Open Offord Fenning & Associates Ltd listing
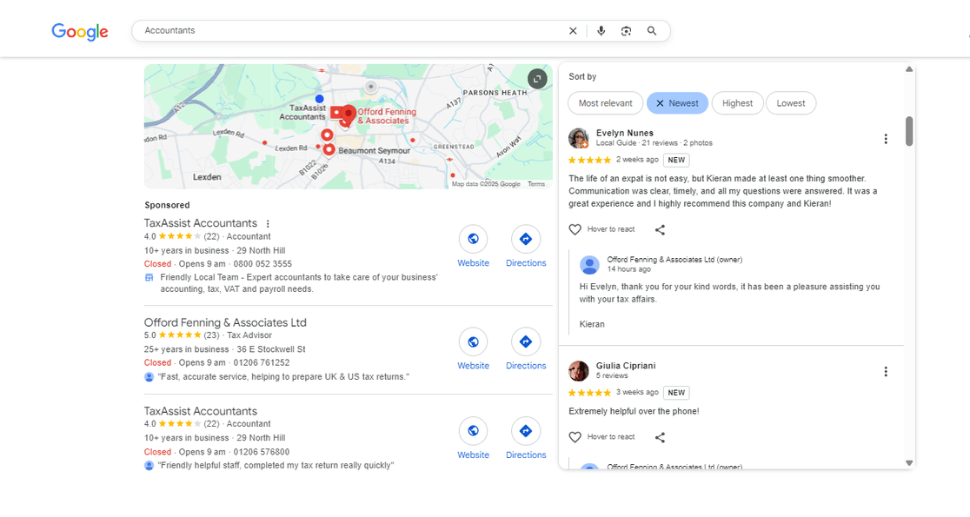The height and width of the screenshot is (517, 970). pos(225,323)
